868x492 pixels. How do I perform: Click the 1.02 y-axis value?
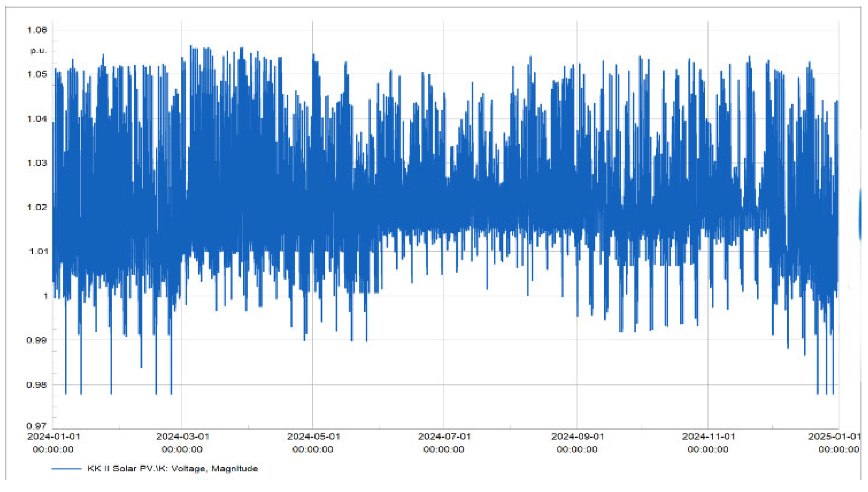(37, 207)
